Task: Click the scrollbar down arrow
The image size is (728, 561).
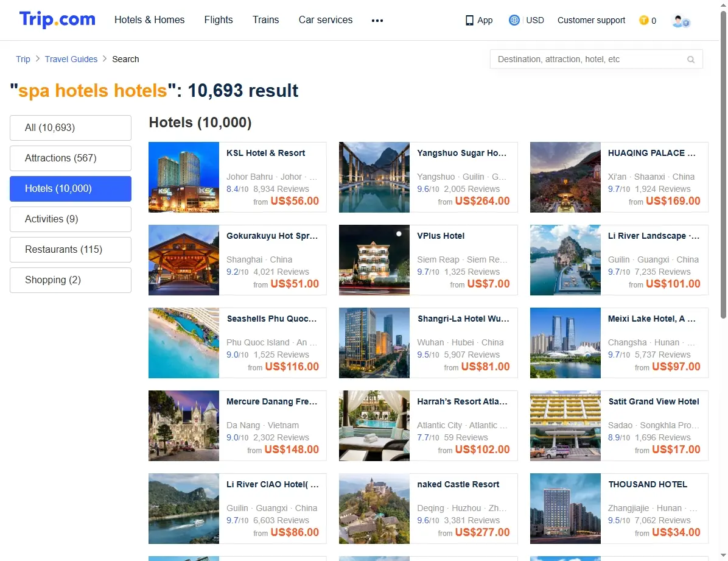Action: 723,556
